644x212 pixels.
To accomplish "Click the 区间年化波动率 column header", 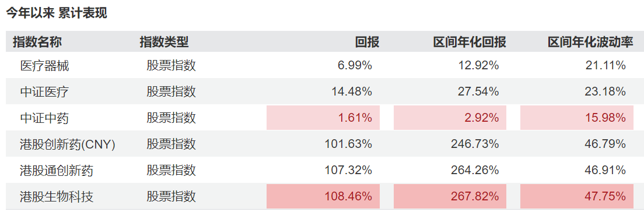I will click(590, 42).
